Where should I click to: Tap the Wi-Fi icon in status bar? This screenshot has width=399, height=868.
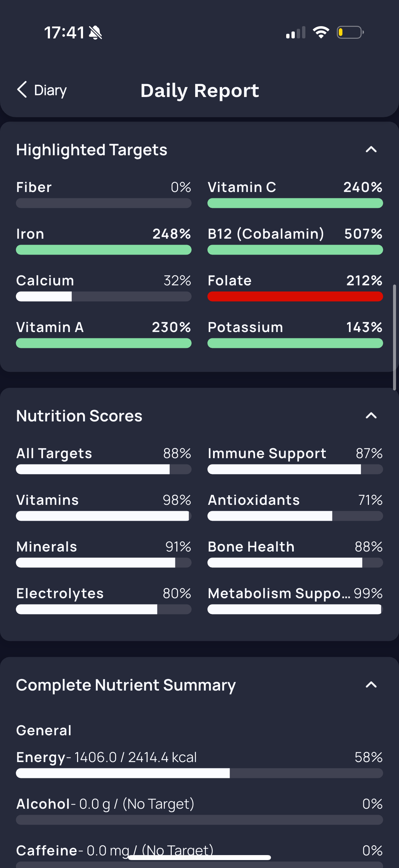tap(321, 32)
